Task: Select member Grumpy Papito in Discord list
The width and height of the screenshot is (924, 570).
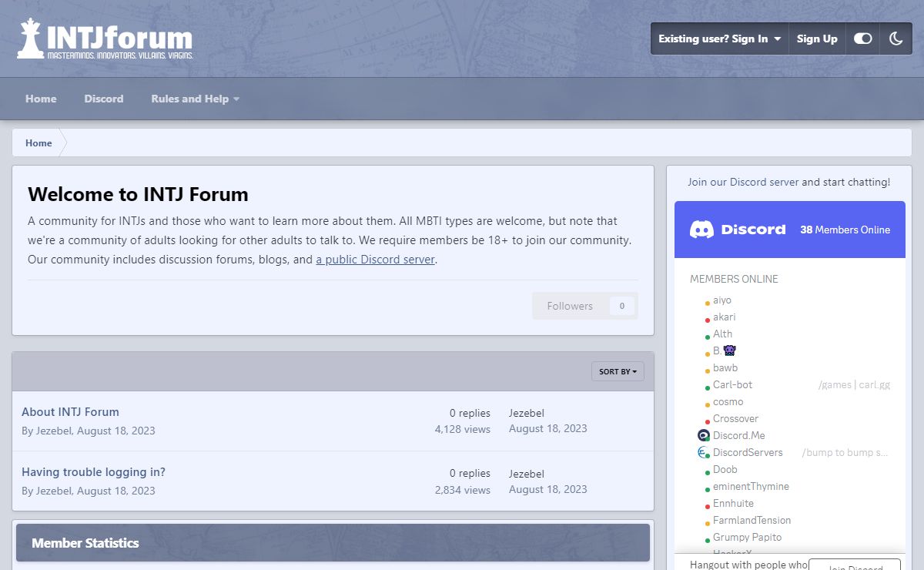Action: [x=747, y=537]
